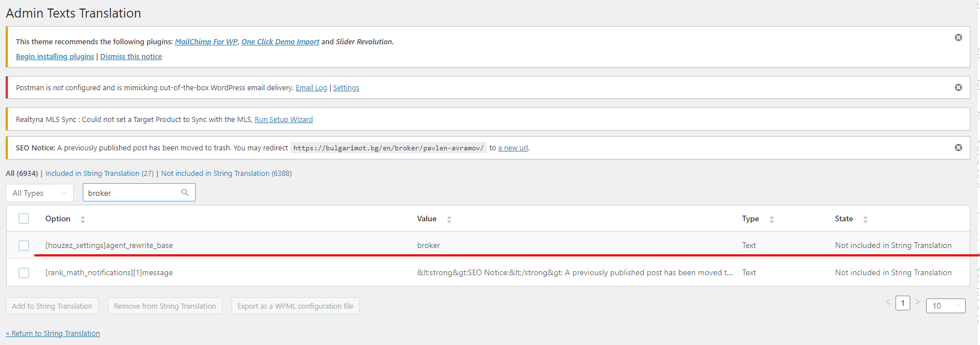This screenshot has height=345, width=980.
Task: Tick the rank_math_notifications row checkbox
Action: tap(24, 273)
